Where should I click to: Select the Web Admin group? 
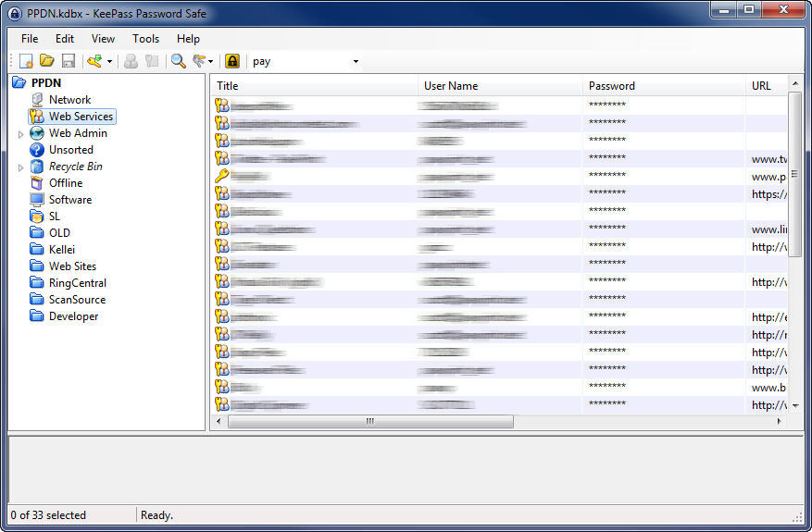tap(78, 133)
